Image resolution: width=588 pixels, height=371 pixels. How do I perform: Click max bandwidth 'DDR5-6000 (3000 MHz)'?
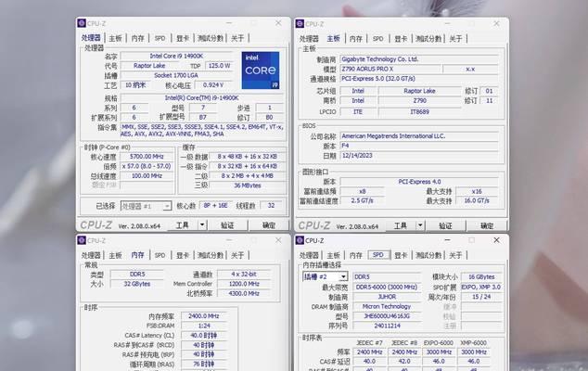click(x=387, y=287)
